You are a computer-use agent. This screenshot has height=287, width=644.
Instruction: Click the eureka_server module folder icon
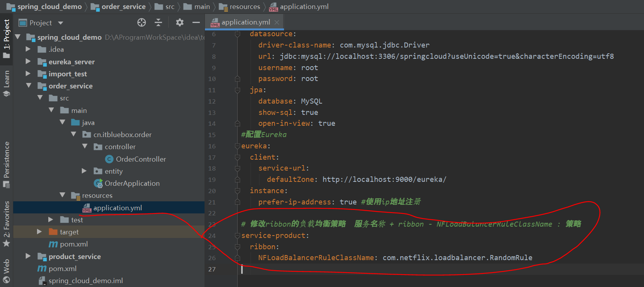42,62
